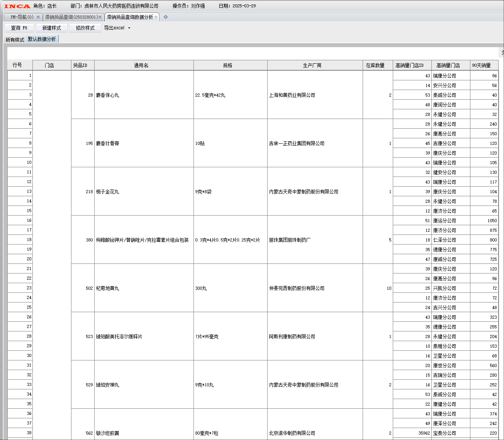504x440 pixels.
Task: Close the 滞销货品查询(250328001) tab
Action: tap(100, 17)
